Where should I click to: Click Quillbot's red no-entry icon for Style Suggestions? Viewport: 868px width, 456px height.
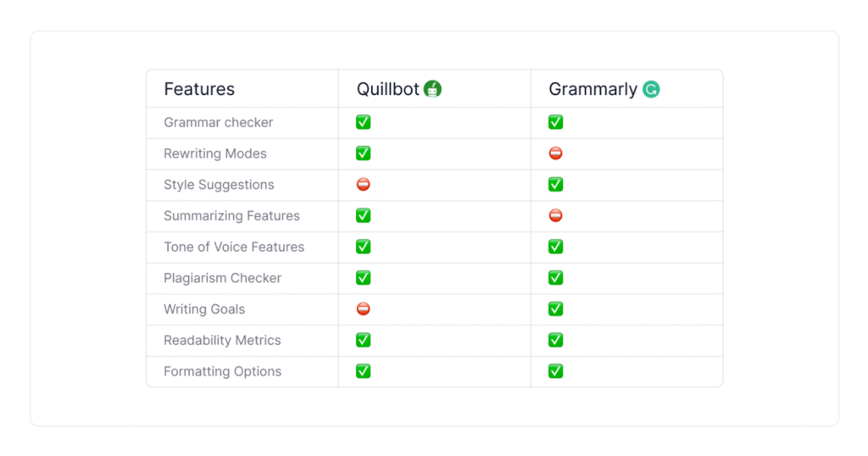(363, 184)
